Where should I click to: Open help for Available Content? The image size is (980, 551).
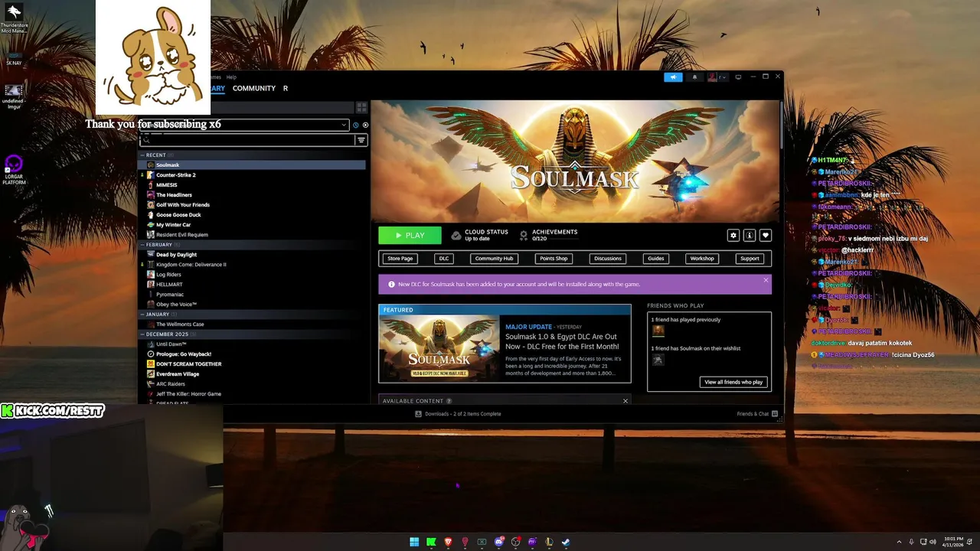click(x=449, y=401)
